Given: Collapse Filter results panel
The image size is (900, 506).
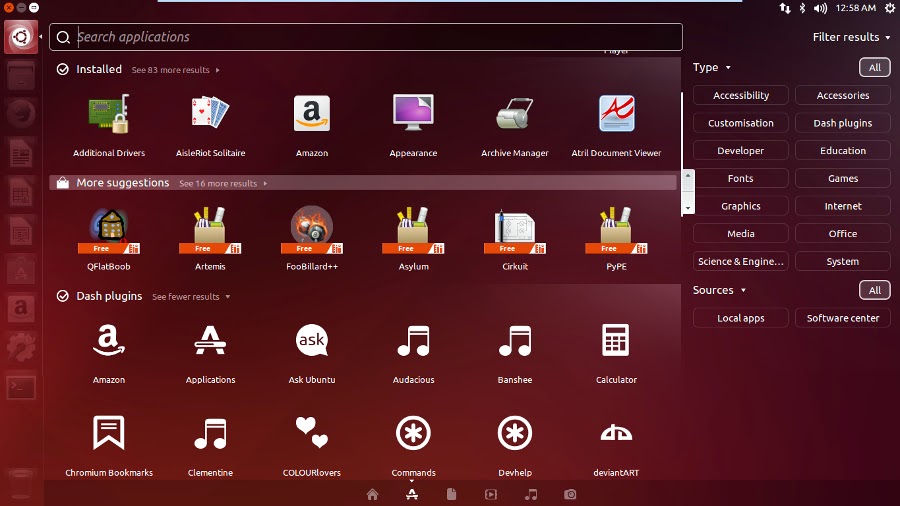Looking at the screenshot, I should [851, 37].
